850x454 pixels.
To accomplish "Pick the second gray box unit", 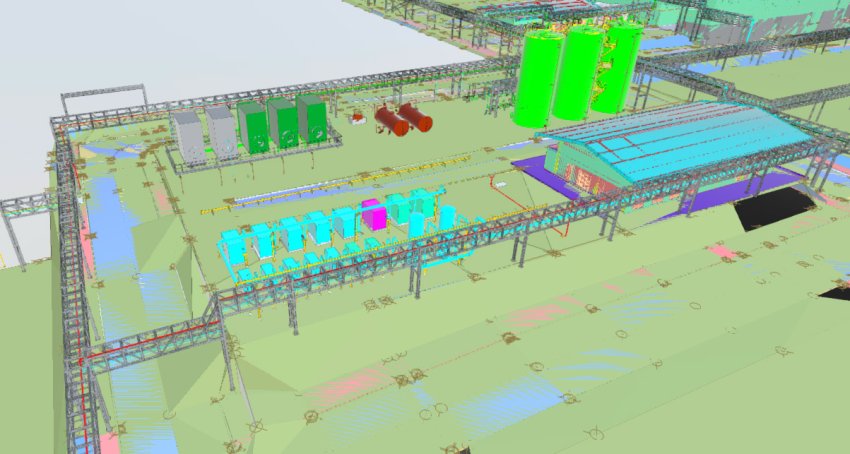I will (x=220, y=131).
